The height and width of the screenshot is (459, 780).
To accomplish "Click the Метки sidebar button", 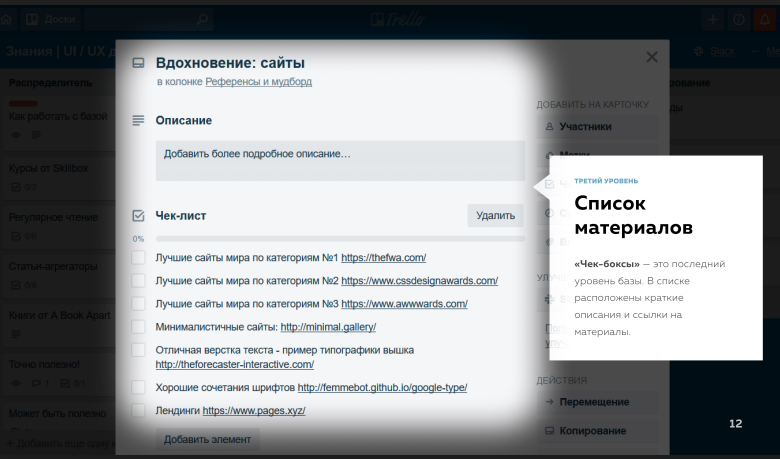I will pos(597,155).
